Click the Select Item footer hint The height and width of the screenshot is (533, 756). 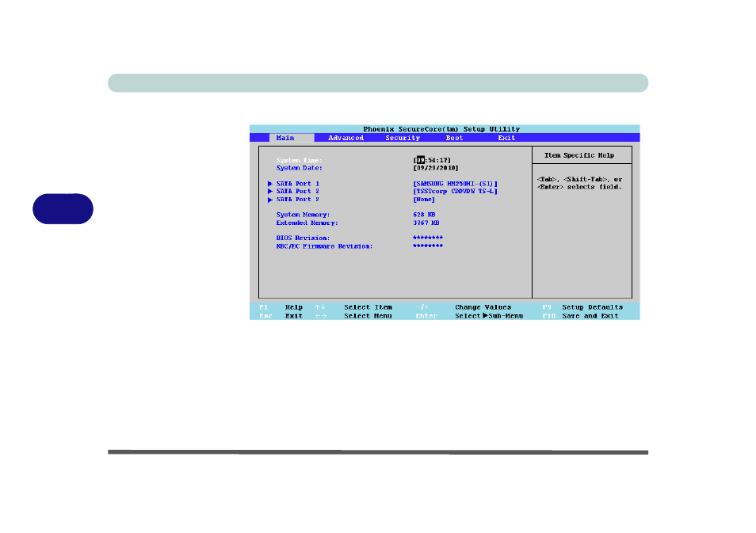368,307
